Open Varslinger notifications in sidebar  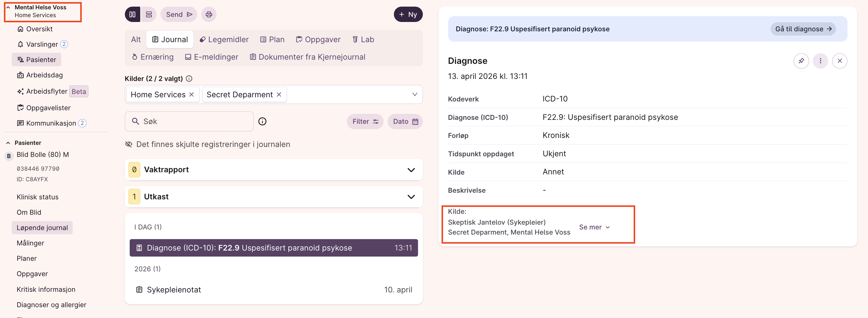[x=42, y=45]
